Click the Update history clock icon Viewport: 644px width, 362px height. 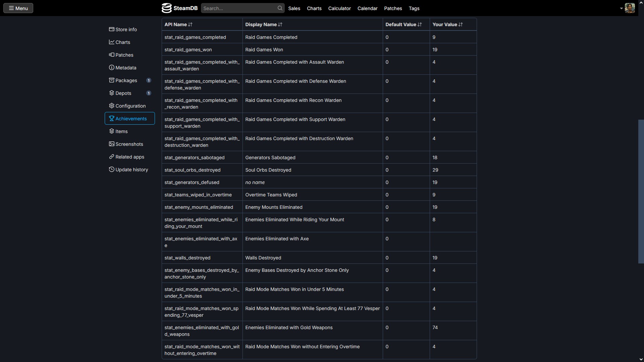(x=111, y=170)
